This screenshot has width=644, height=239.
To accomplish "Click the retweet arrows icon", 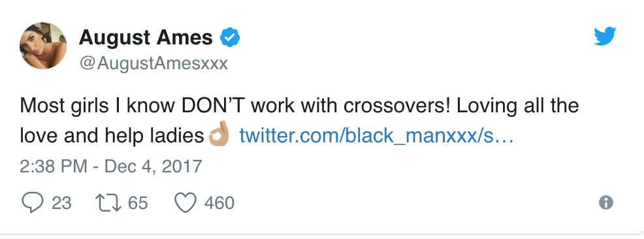I will (x=108, y=203).
